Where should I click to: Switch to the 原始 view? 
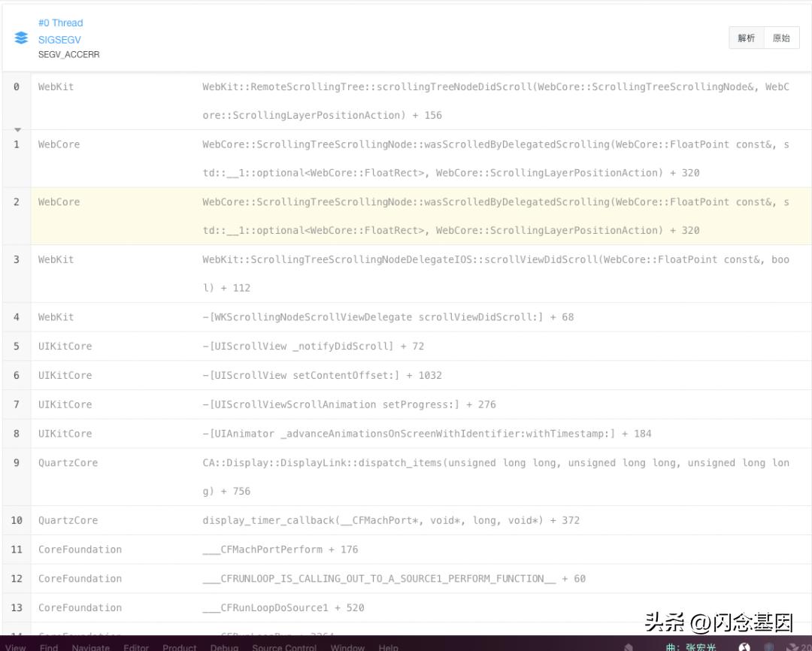[x=781, y=38]
